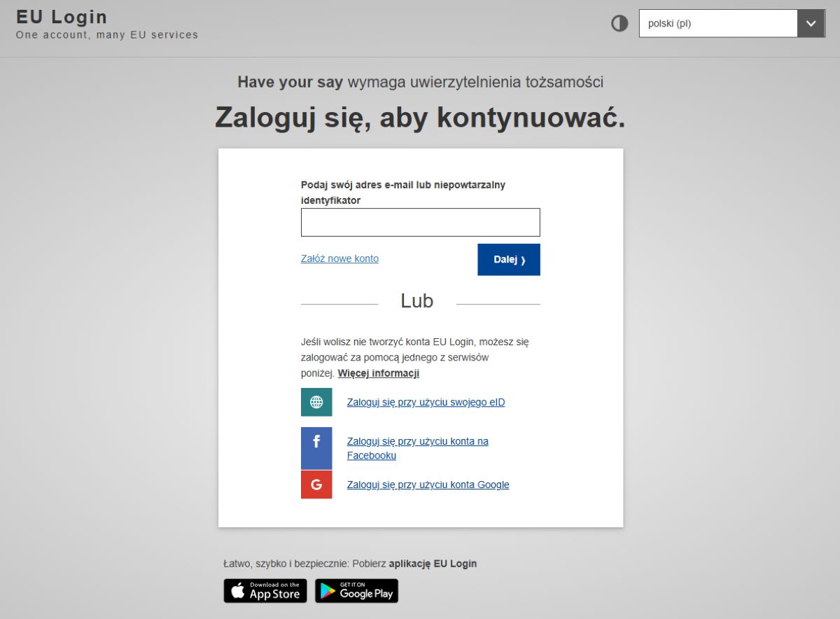Open the polski (pl) language dropdown

pyautogui.click(x=732, y=23)
